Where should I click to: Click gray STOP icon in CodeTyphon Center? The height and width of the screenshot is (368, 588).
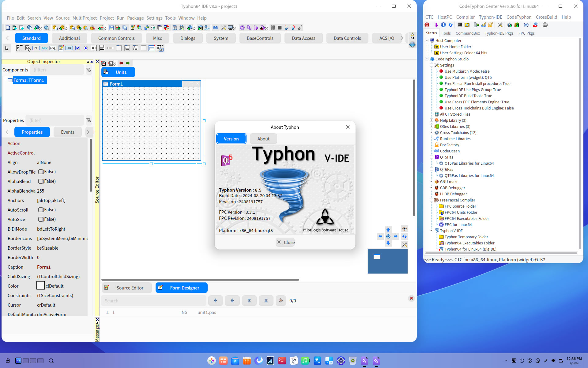[x=545, y=25]
